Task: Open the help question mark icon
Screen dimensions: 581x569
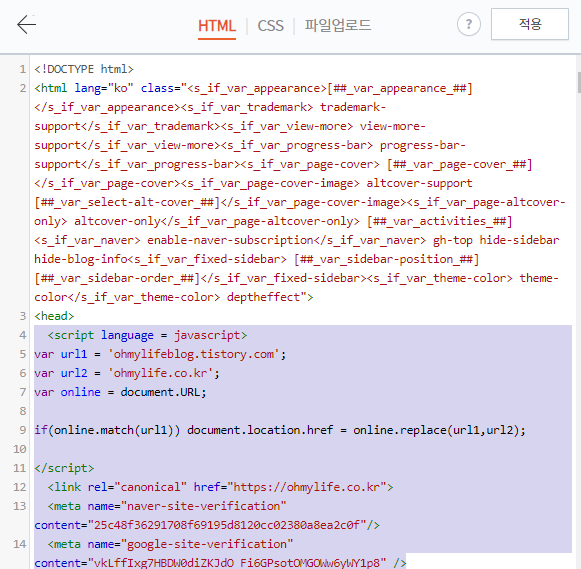Action: coord(469,24)
